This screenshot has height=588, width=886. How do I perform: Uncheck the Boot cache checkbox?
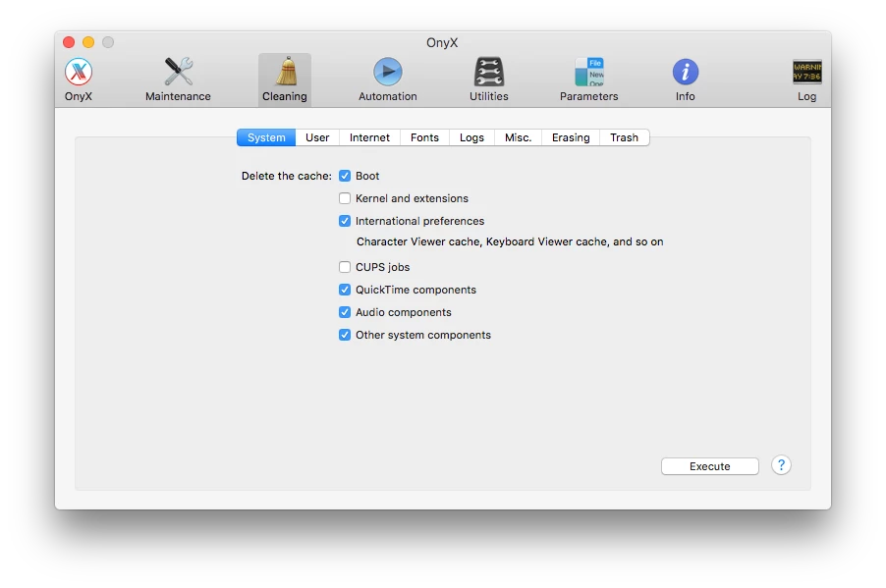click(345, 176)
